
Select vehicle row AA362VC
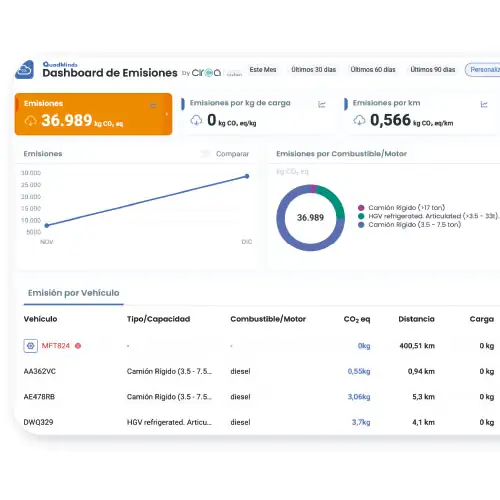click(259, 371)
